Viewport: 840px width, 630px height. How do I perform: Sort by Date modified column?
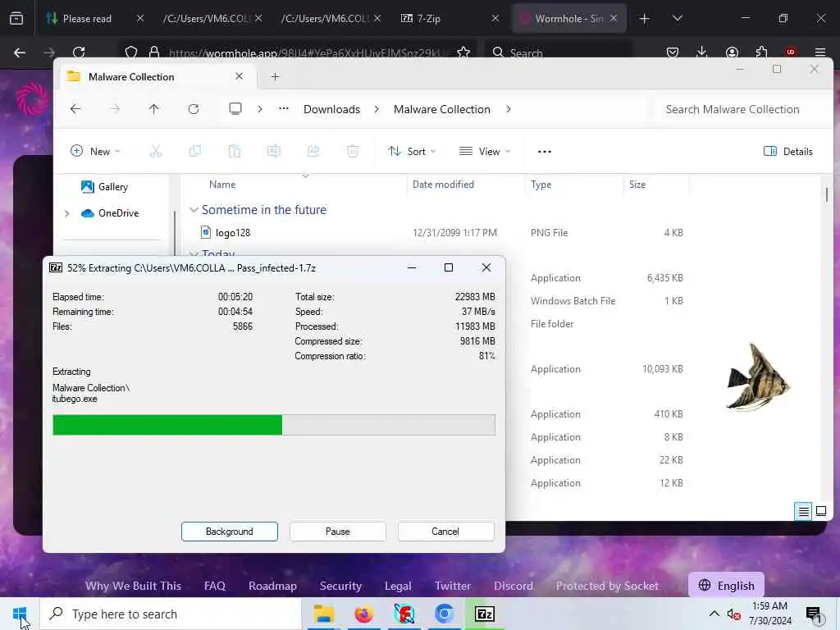pyautogui.click(x=443, y=185)
